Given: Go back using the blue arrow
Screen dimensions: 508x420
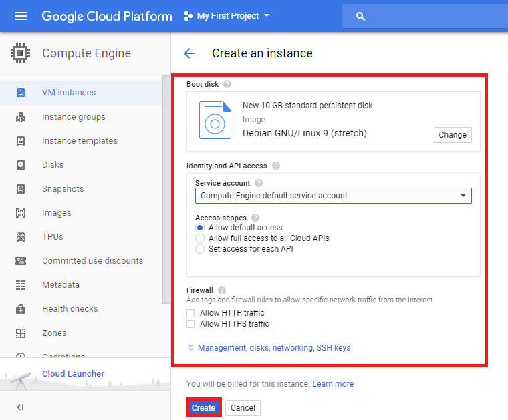Looking at the screenshot, I should [x=189, y=53].
